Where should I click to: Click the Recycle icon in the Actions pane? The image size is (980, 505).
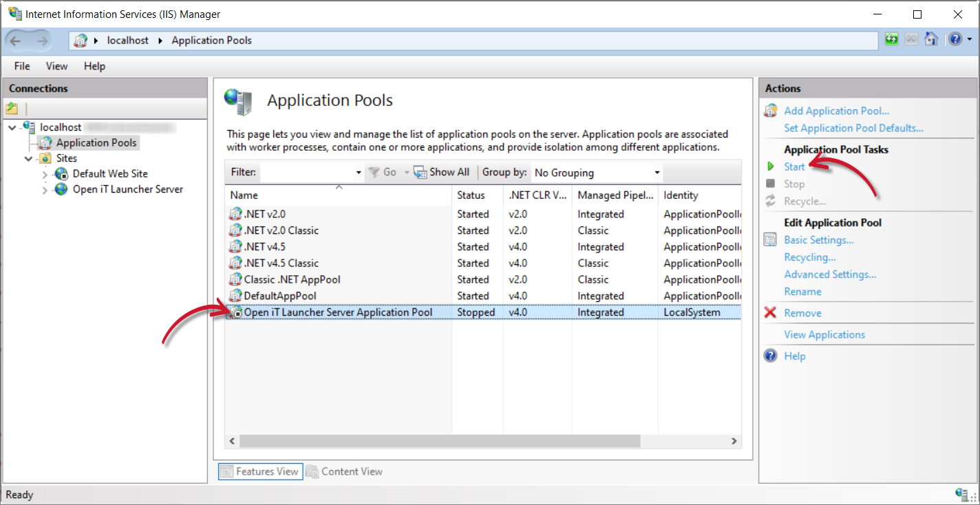[772, 201]
